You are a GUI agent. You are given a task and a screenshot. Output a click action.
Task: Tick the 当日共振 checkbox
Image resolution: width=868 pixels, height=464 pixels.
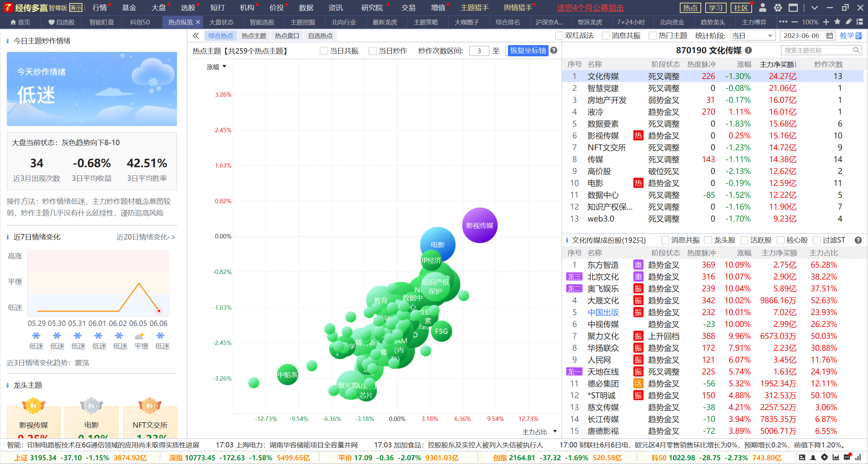tap(324, 51)
